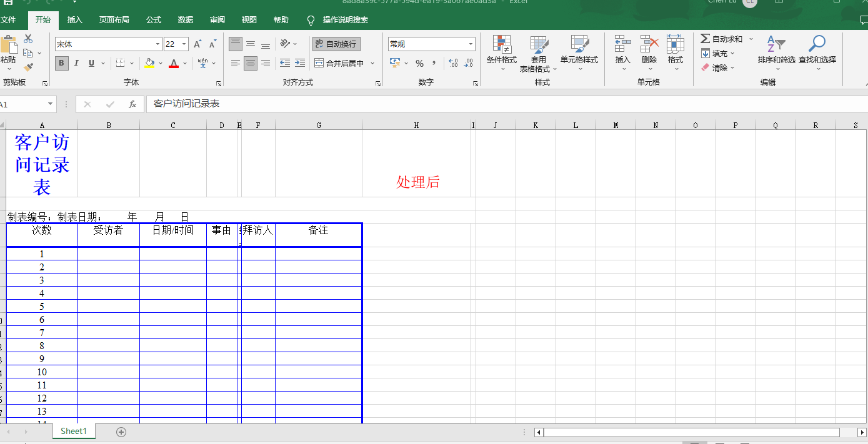Click the new sheet plus button
The width and height of the screenshot is (868, 444).
121,431
